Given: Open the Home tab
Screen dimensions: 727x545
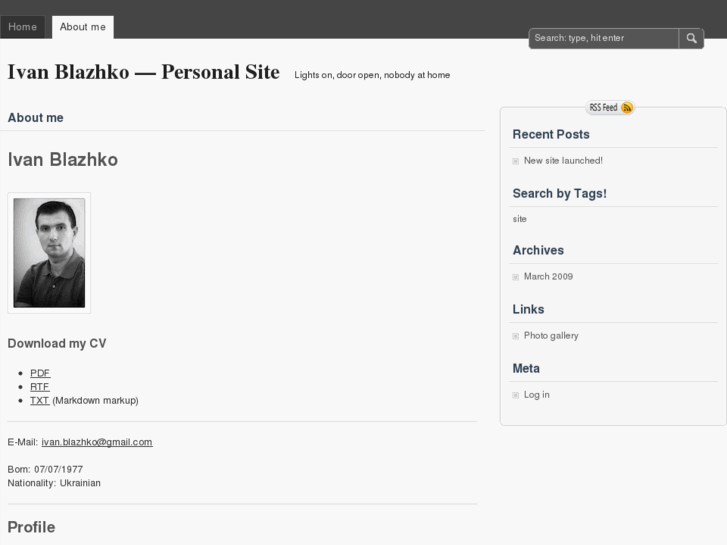Looking at the screenshot, I should click(23, 27).
